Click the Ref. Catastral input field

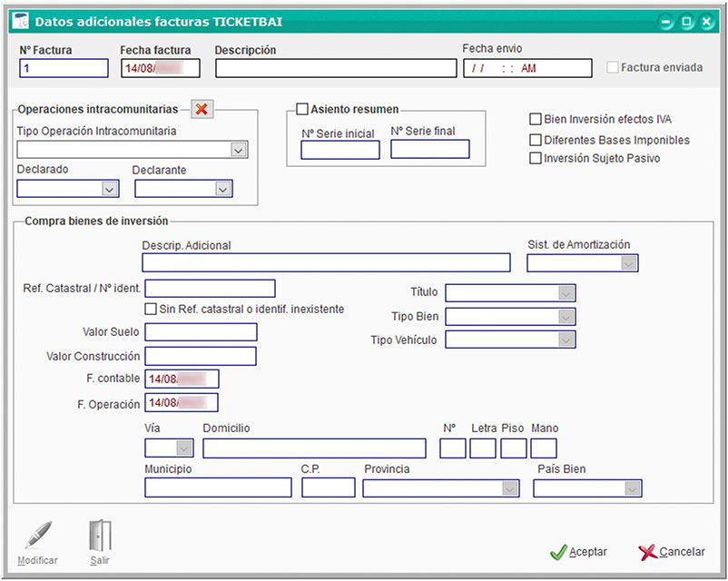(x=211, y=289)
